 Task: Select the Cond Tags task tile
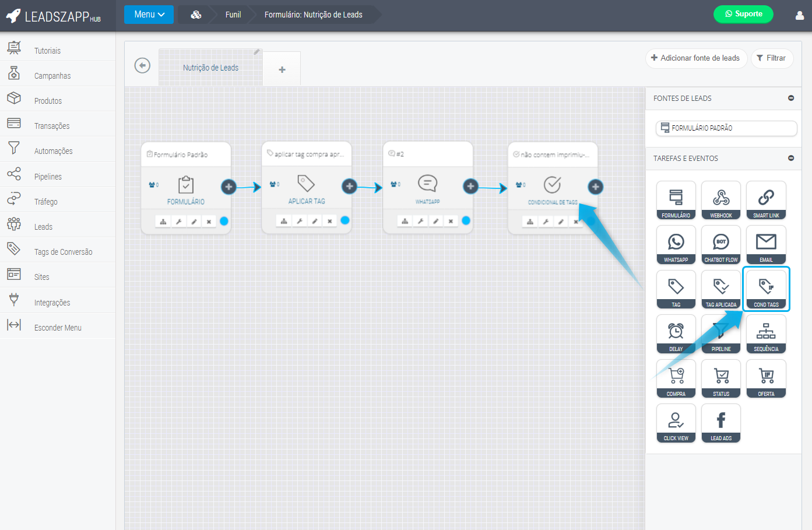click(766, 289)
